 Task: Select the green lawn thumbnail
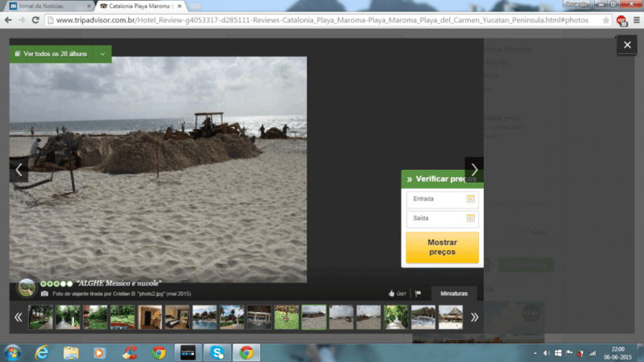point(287,317)
